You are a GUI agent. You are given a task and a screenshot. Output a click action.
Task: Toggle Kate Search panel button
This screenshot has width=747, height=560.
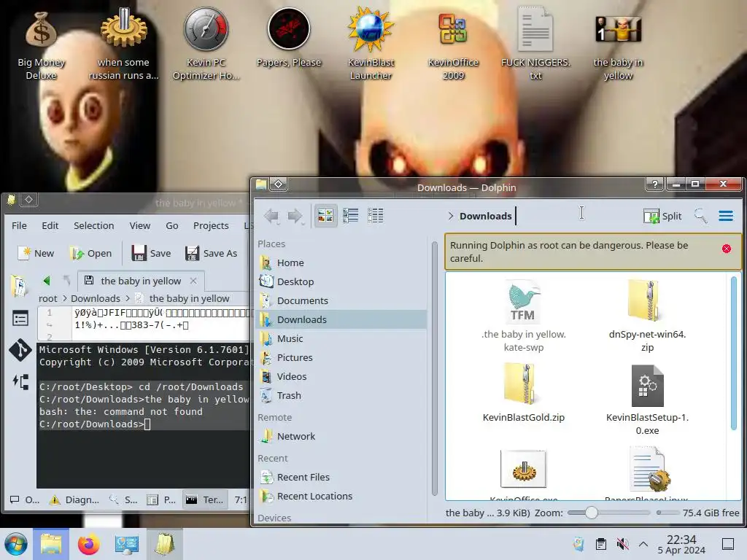pos(123,499)
